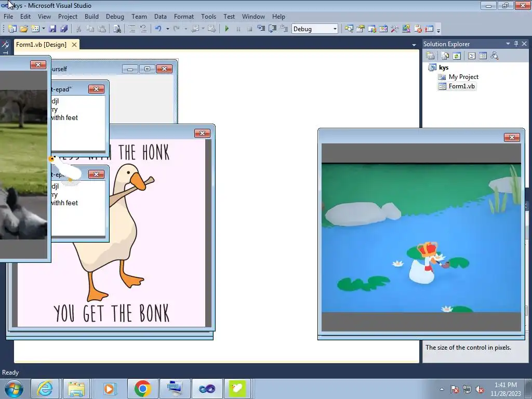Save the current file with Save icon
Viewport: 532px width, 399px height.
[x=52, y=29]
